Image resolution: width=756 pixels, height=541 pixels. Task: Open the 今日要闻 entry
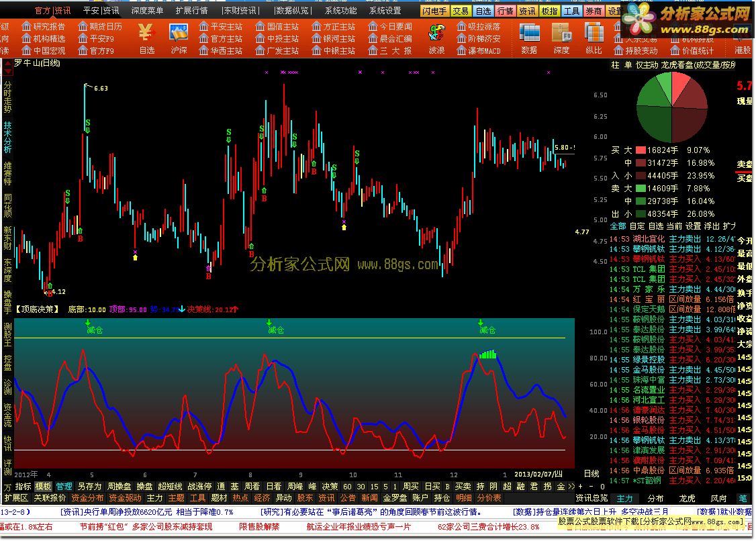point(390,26)
